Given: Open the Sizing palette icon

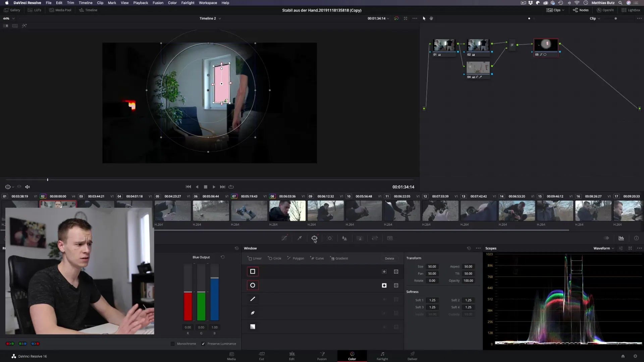Looking at the screenshot, I should (375, 238).
